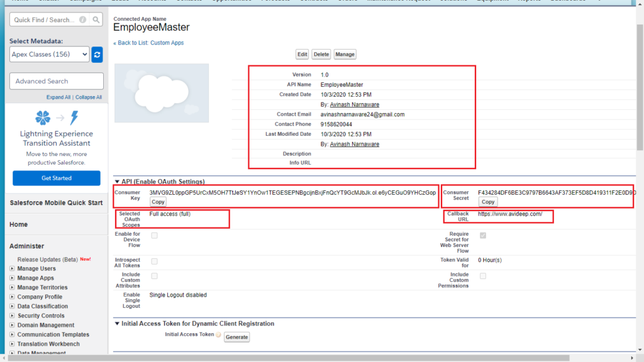Collapse the API (Enable OAuth Settings) section

(x=117, y=182)
